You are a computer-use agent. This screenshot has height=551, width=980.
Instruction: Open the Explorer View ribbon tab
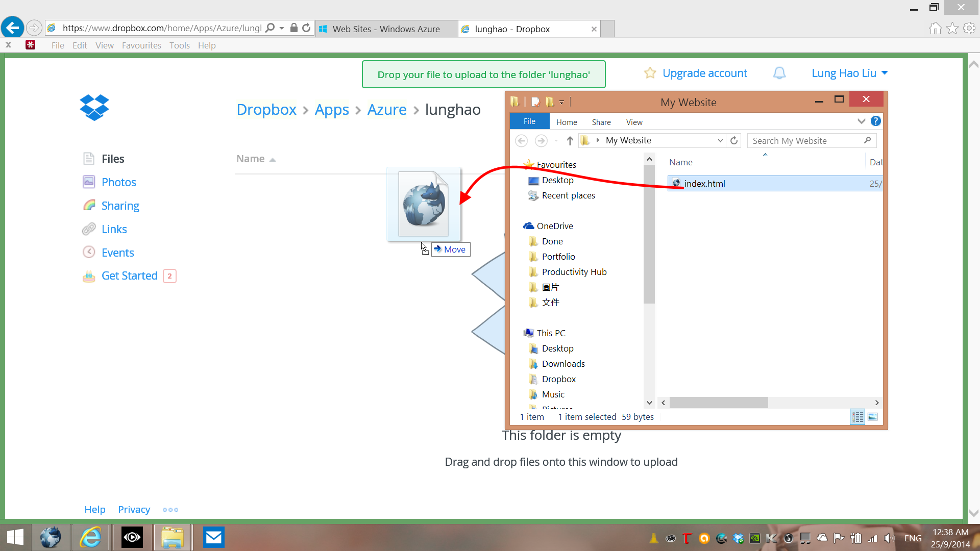(634, 122)
